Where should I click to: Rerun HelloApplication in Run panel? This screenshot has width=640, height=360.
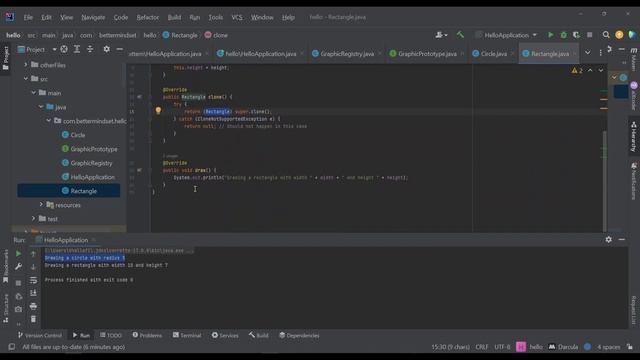[x=18, y=254]
